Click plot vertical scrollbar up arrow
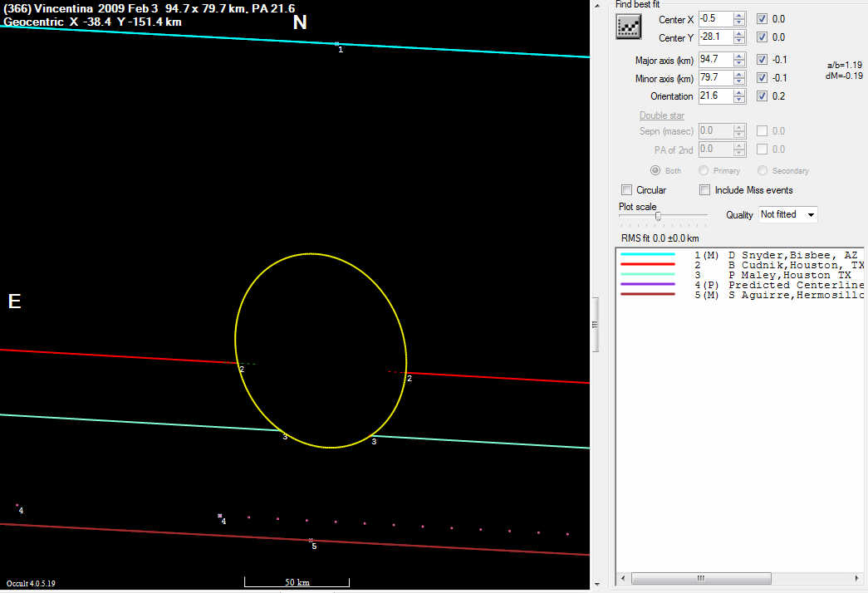The height and width of the screenshot is (593, 868). click(x=596, y=6)
